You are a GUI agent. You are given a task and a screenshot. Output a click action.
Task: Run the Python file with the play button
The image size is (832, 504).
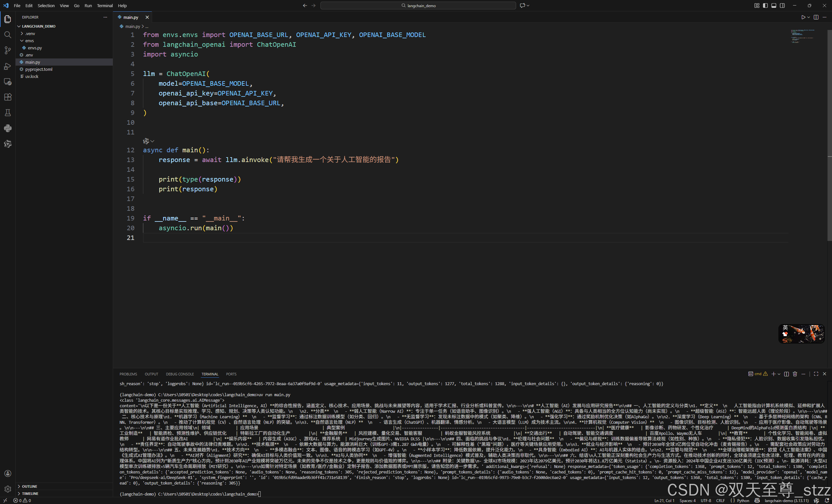pyautogui.click(x=803, y=17)
